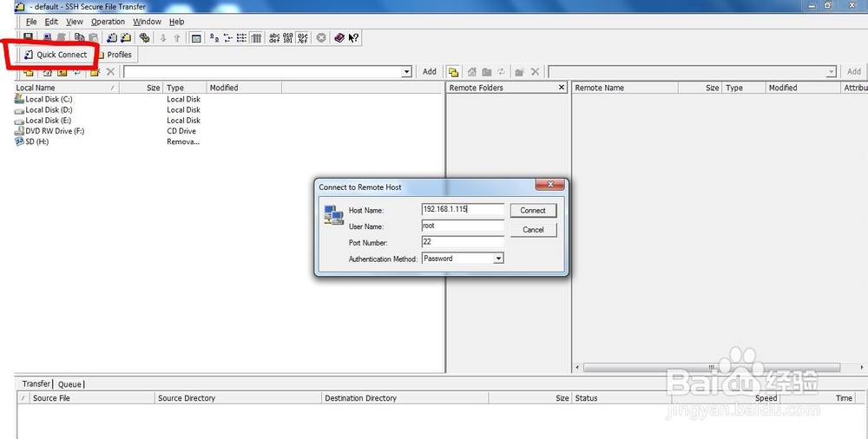The image size is (868, 439).
Task: Open the Window menu
Action: 148,22
